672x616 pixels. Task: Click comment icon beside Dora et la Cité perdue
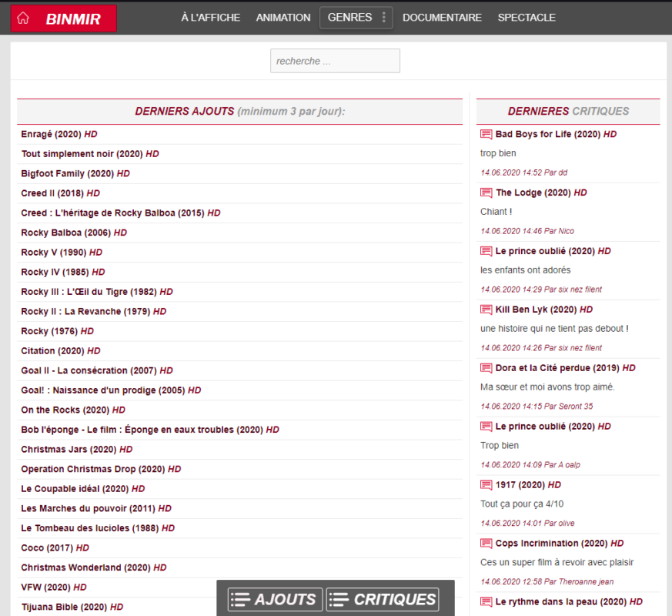coord(486,368)
